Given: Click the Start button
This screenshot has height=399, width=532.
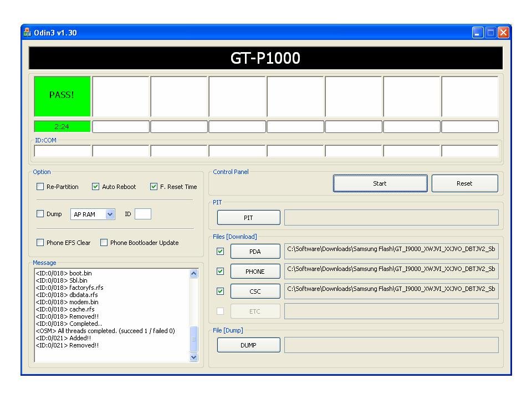Looking at the screenshot, I should click(x=380, y=183).
